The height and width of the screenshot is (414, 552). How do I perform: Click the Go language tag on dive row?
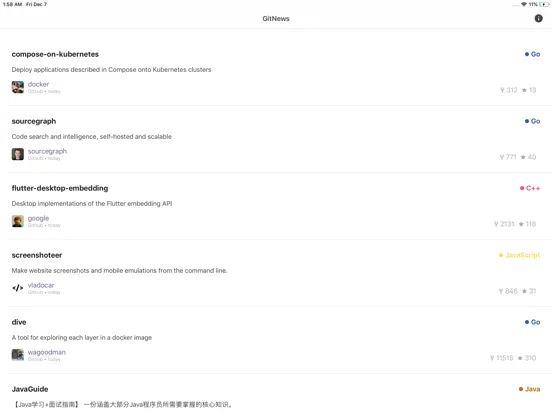(x=532, y=322)
